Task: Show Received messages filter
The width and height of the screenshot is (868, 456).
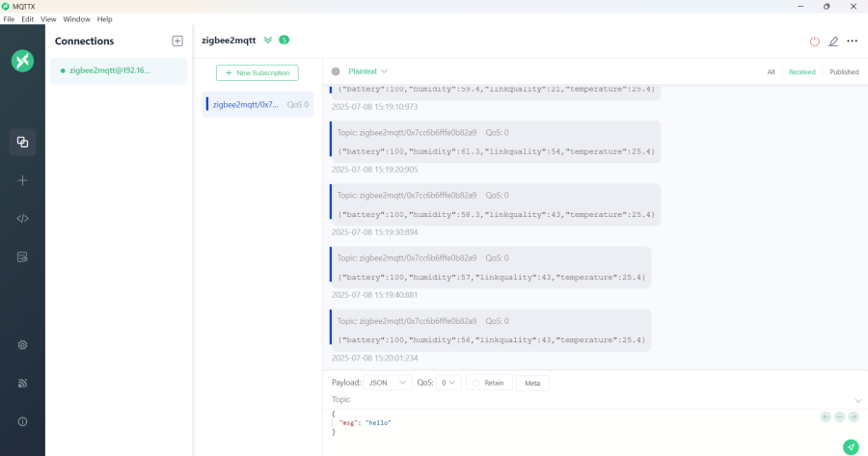Action: click(801, 72)
